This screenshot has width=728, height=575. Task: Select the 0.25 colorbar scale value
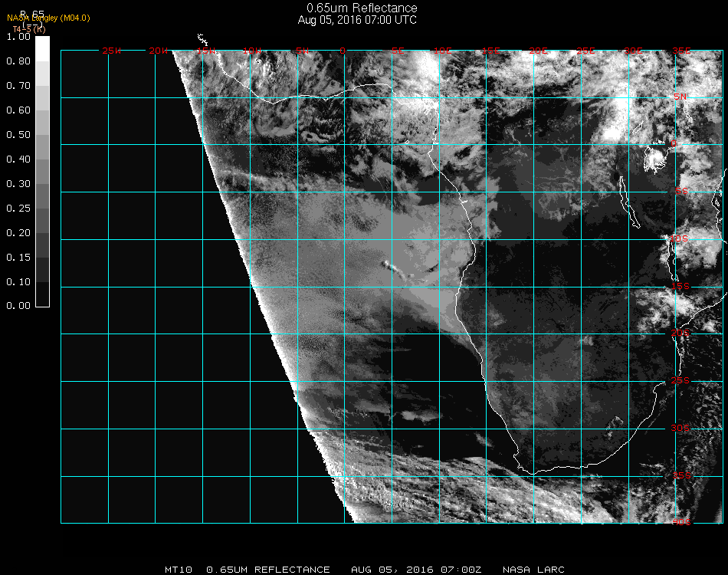click(x=18, y=209)
